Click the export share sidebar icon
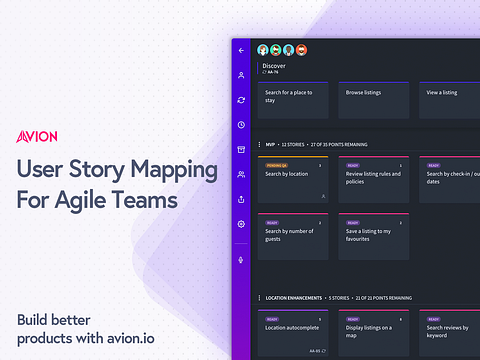This screenshot has height=360, width=480. (241, 199)
